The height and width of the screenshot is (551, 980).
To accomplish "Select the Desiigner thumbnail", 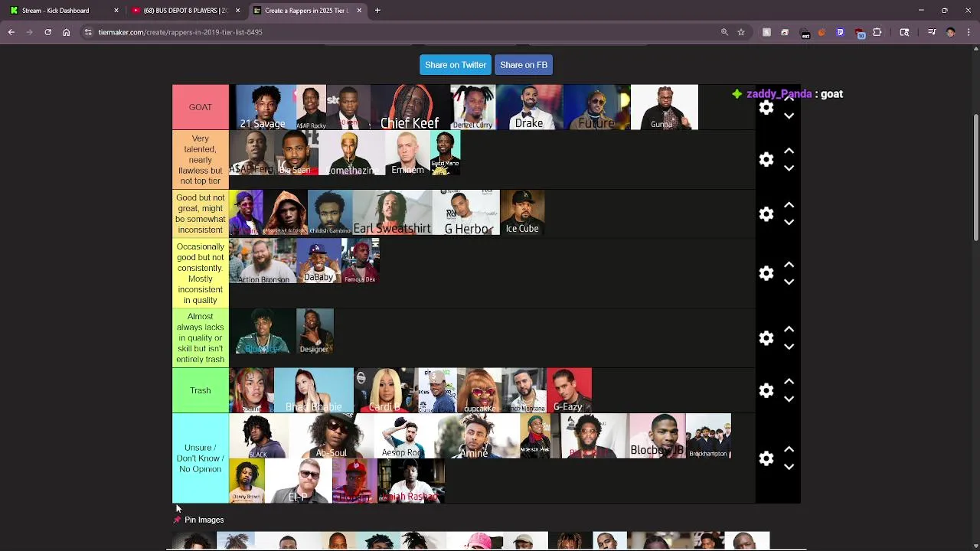I will click(314, 331).
